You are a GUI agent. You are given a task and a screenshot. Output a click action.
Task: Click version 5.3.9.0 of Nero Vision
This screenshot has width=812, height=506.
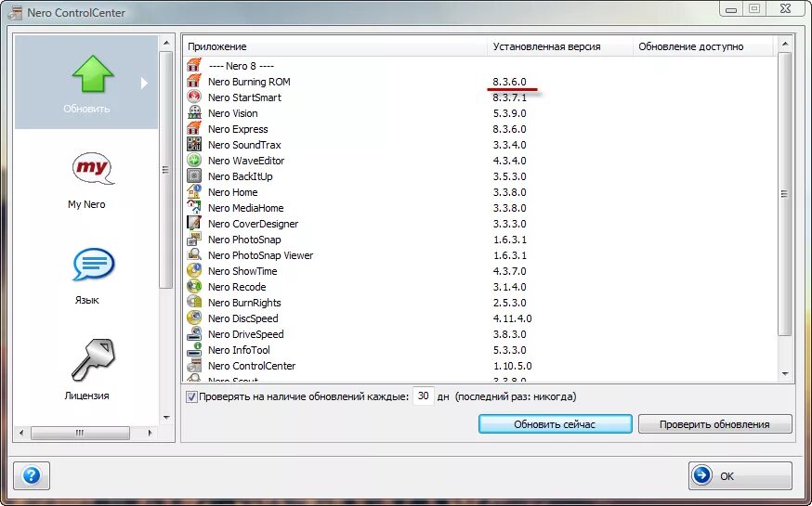[509, 113]
